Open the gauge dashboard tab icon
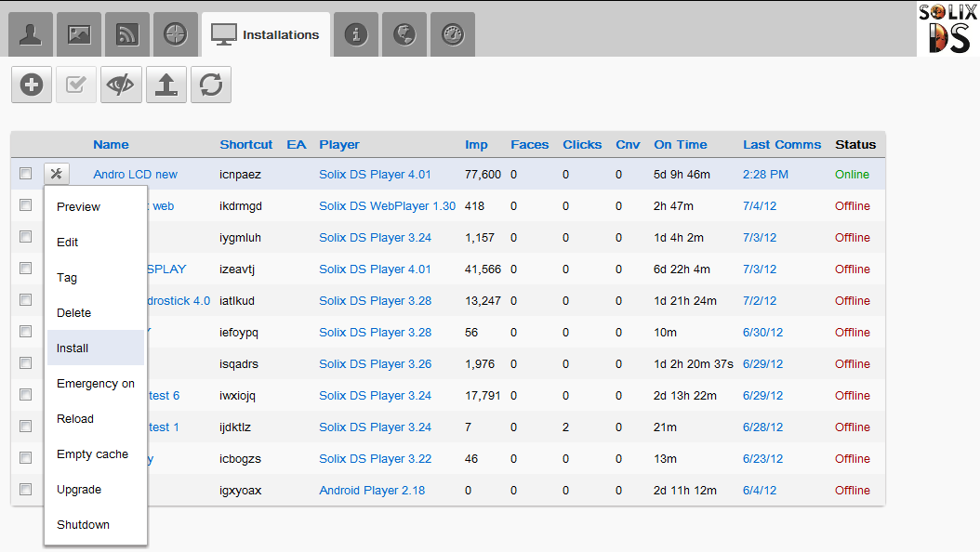 (453, 34)
